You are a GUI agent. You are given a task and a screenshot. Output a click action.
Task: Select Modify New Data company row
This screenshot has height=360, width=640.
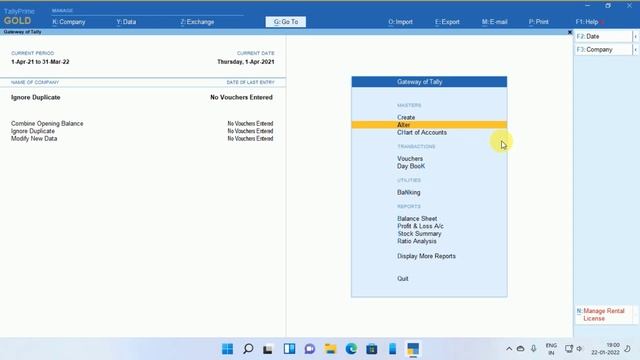(142, 139)
